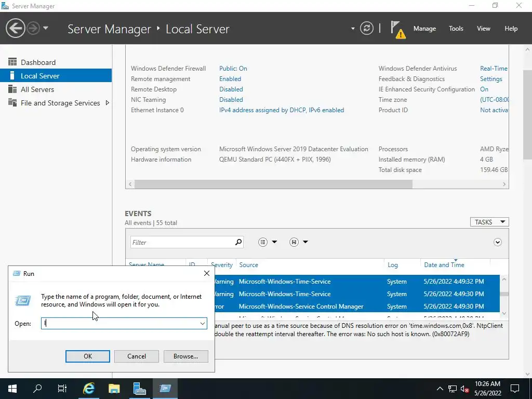Screen dimensions: 532x399
Task: Open the Run dialog history dropdown arrow
Action: [x=203, y=323]
